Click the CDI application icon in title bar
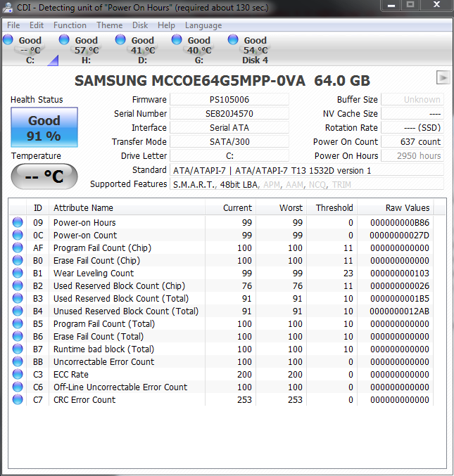Viewport: 454px width, 476px height. (x=7, y=7)
